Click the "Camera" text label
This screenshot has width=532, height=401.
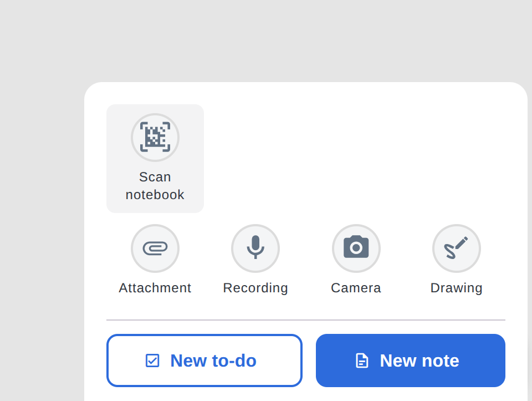tap(356, 288)
